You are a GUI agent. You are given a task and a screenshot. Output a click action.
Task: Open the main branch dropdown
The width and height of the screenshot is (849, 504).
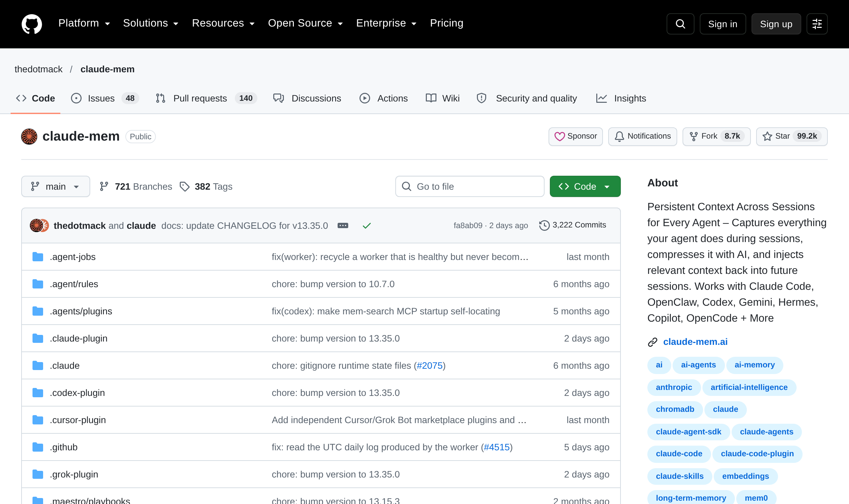[56, 186]
